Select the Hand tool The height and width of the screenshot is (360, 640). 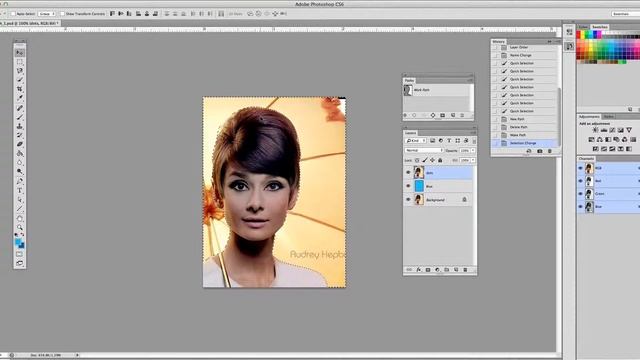(20, 218)
